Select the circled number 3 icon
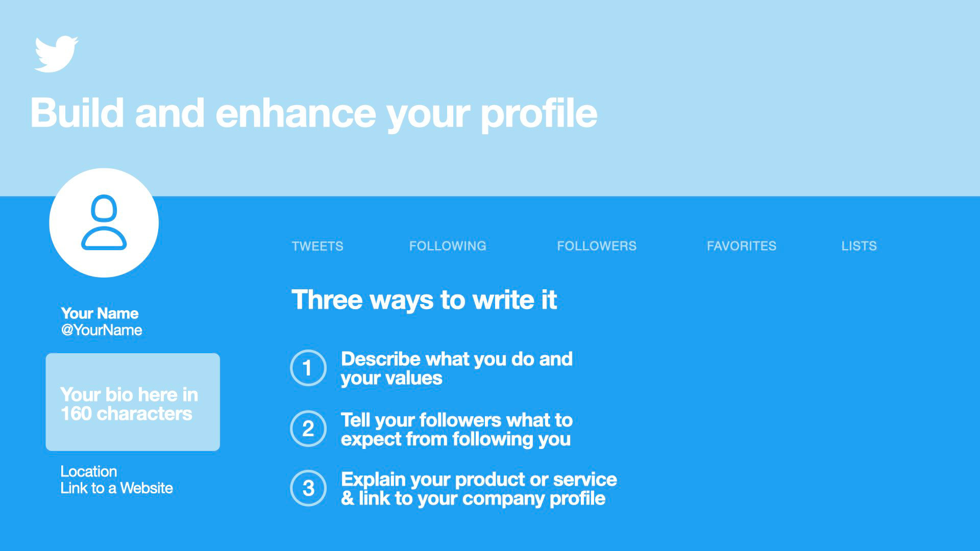 pos(308,488)
